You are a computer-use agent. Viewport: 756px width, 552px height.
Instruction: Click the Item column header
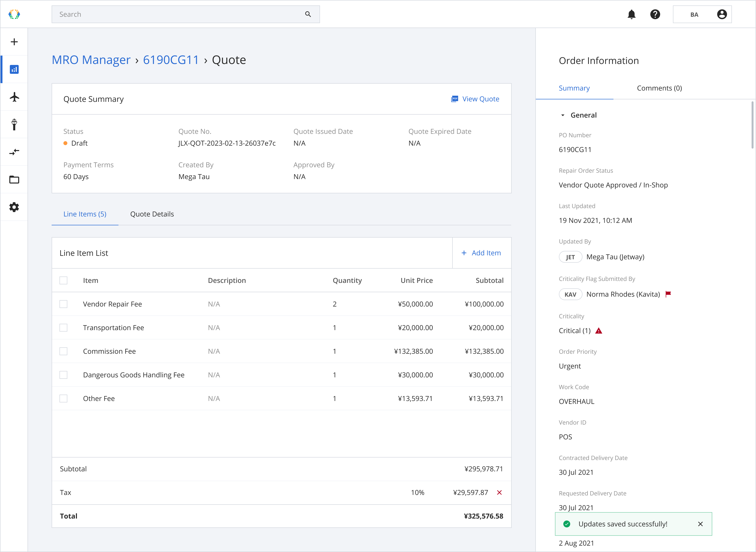(x=90, y=280)
